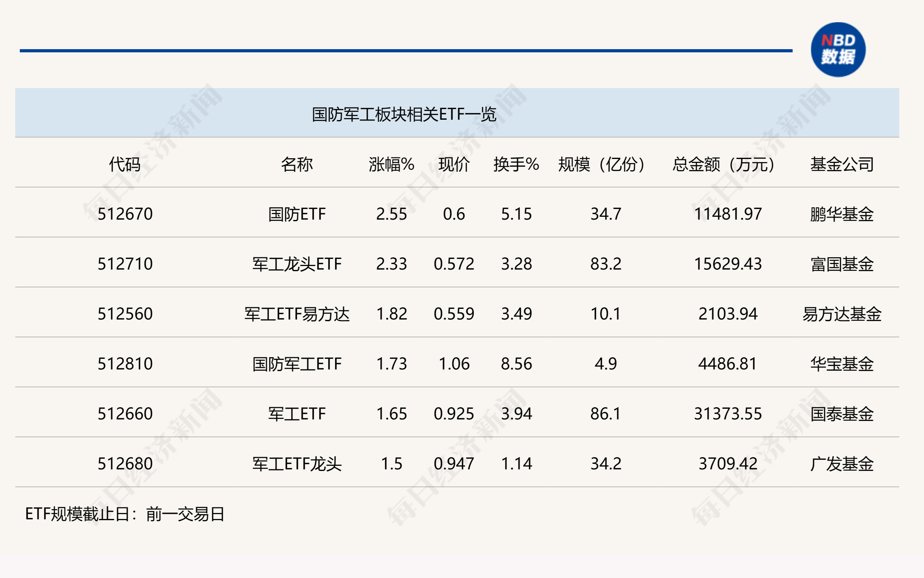This screenshot has height=578, width=924.
Task: Select 国泰基金 company cell
Action: (x=842, y=414)
